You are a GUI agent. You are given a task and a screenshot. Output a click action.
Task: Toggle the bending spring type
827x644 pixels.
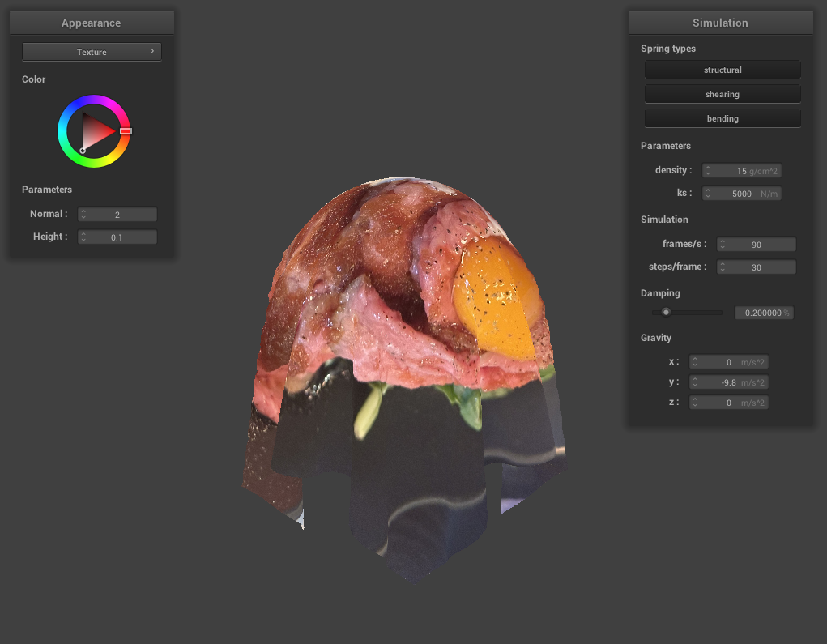723,118
